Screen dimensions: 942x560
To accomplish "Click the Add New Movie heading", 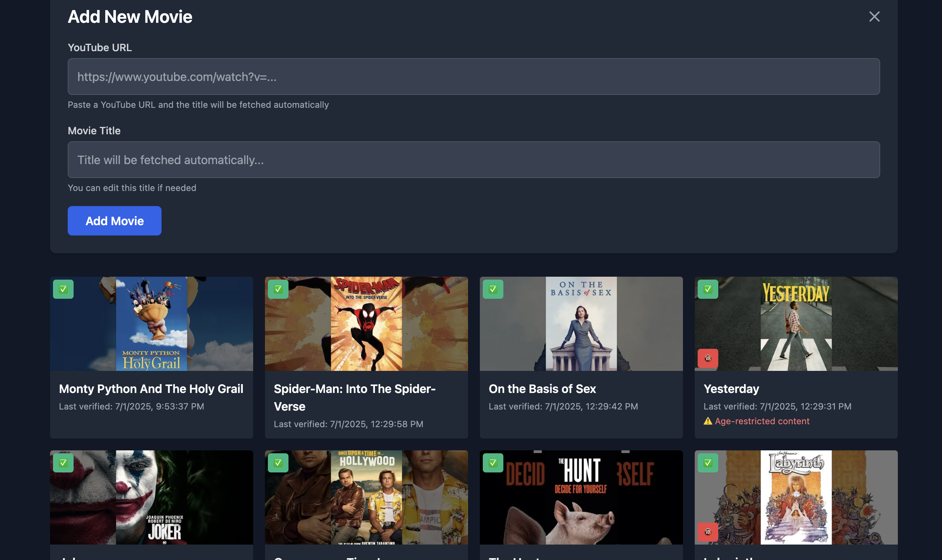I will pos(130,17).
